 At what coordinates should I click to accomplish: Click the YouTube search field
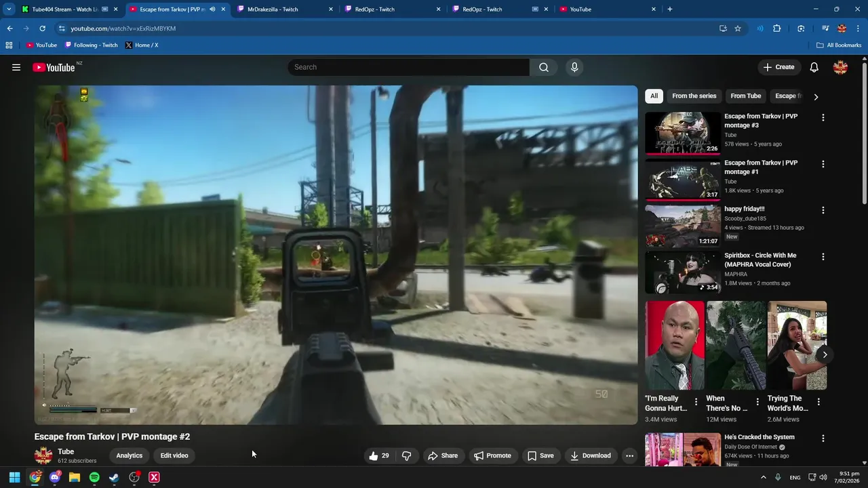pos(408,67)
